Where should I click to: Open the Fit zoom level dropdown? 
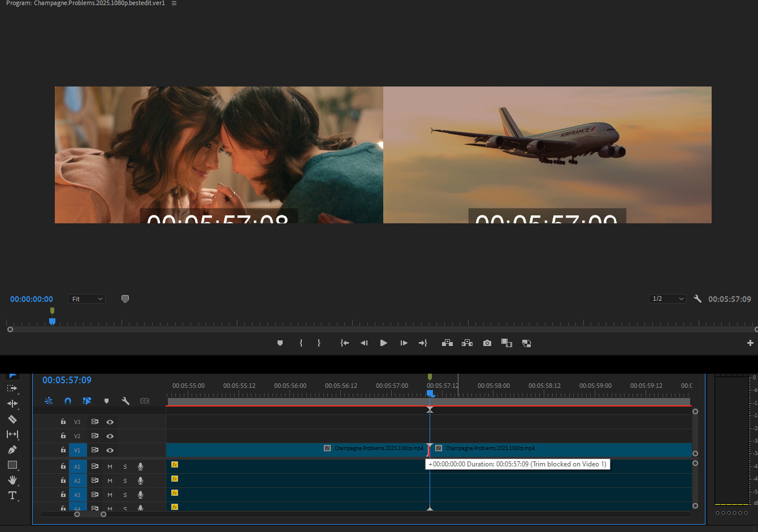(87, 299)
